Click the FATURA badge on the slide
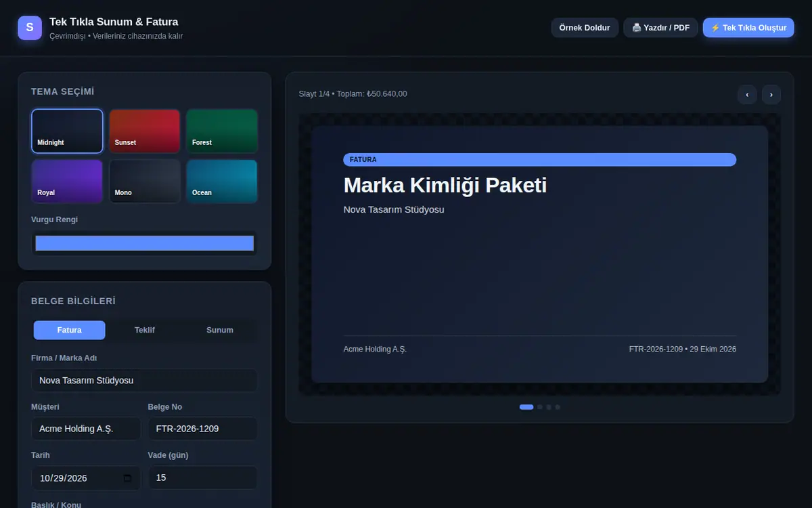This screenshot has height=508, width=812. tap(540, 160)
